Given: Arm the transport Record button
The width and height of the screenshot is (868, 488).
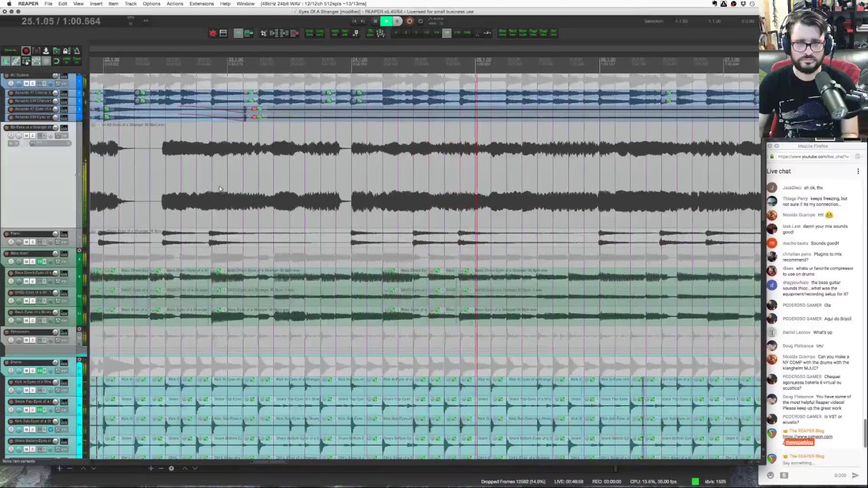Looking at the screenshot, I should point(410,21).
